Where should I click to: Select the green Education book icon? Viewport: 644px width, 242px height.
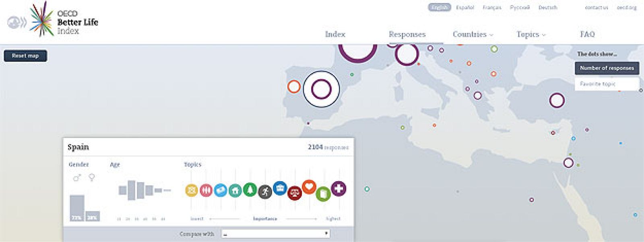point(323,194)
